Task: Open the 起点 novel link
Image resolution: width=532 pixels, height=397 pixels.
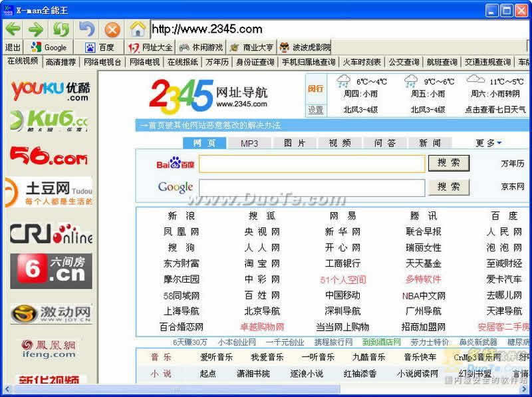Action: pyautogui.click(x=207, y=374)
